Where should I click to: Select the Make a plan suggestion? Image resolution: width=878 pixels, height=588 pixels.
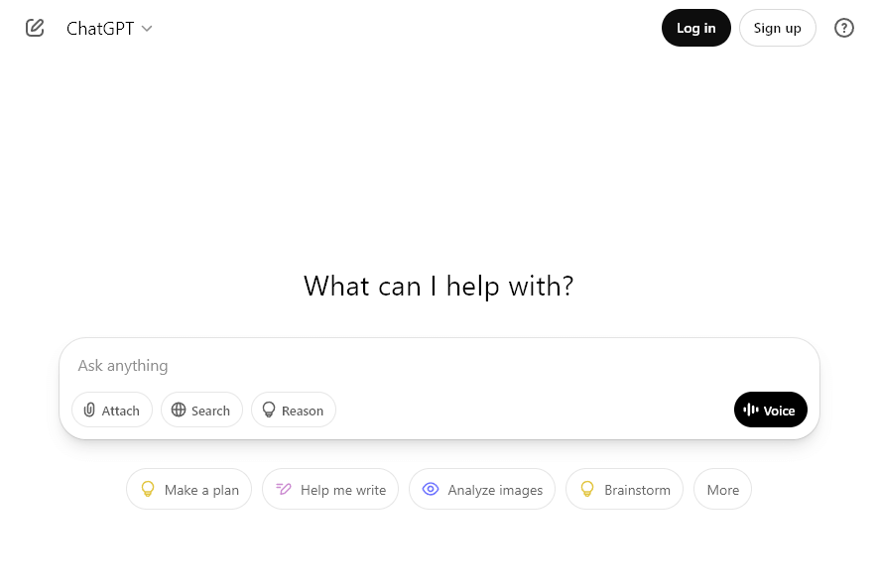coord(188,489)
